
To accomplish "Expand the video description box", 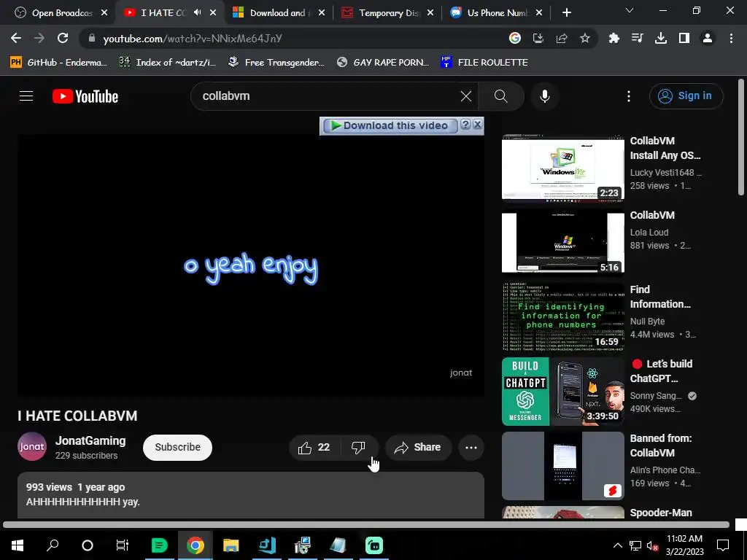I will [x=251, y=495].
